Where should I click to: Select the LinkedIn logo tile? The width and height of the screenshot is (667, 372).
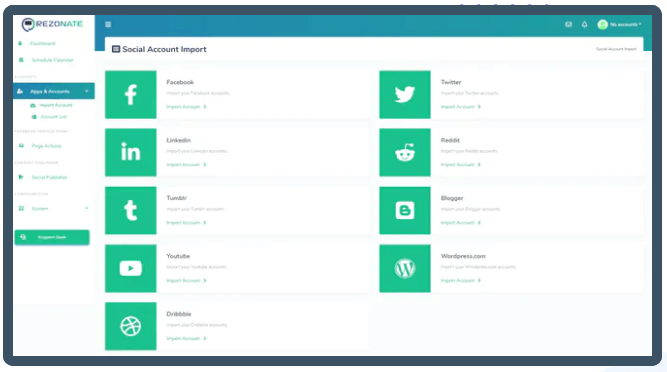pyautogui.click(x=131, y=152)
